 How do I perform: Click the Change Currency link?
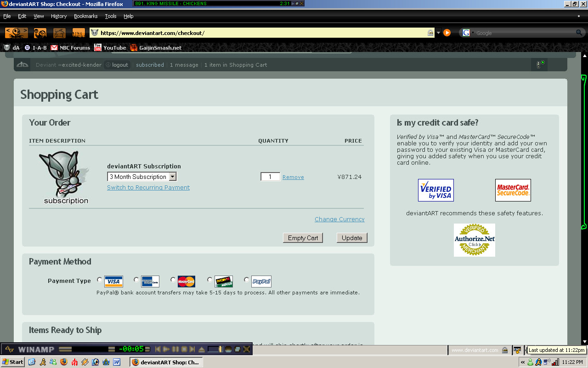[x=339, y=219]
